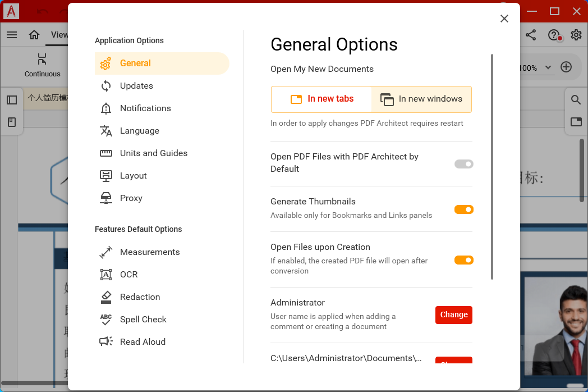The width and height of the screenshot is (588, 392).
Task: Open Proxy settings
Action: point(131,198)
